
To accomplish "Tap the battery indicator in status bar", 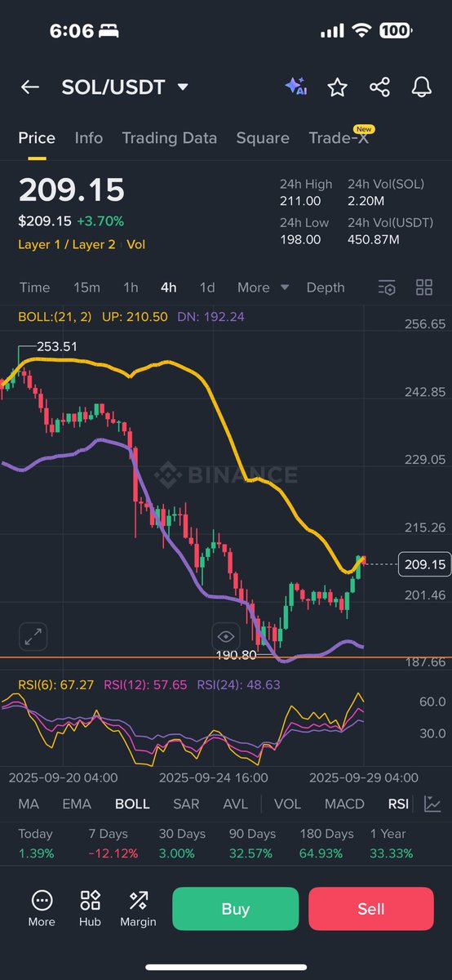I will click(x=395, y=30).
